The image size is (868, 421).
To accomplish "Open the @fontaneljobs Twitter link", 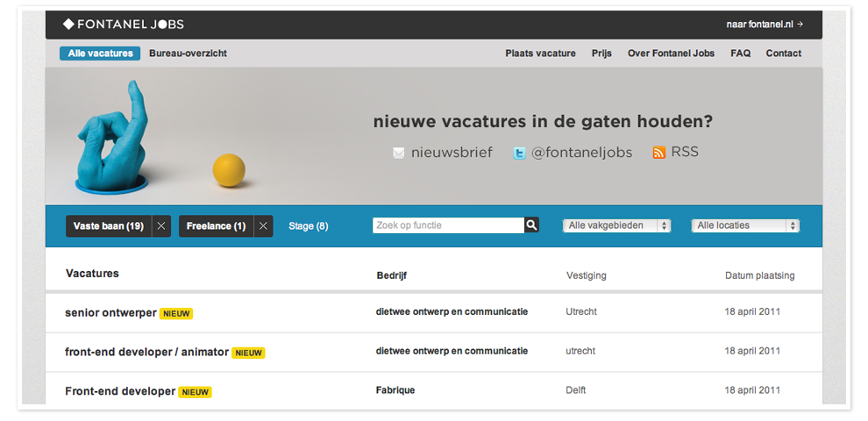I will (582, 153).
